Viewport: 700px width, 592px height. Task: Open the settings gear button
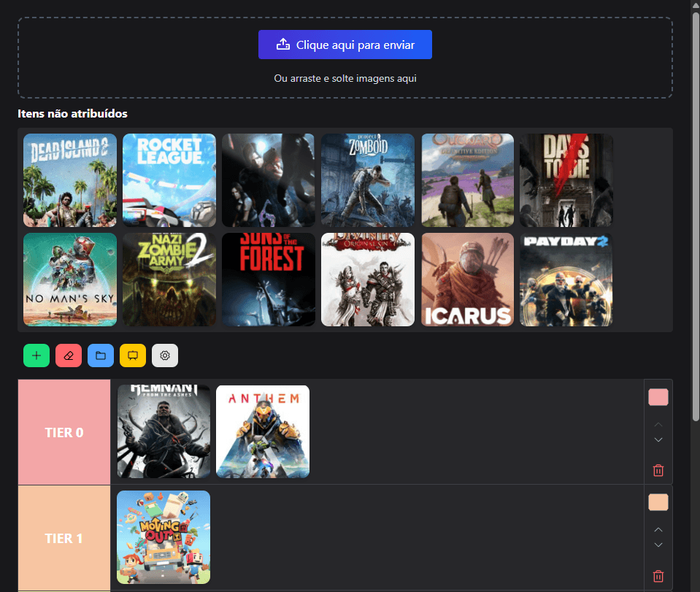click(165, 355)
